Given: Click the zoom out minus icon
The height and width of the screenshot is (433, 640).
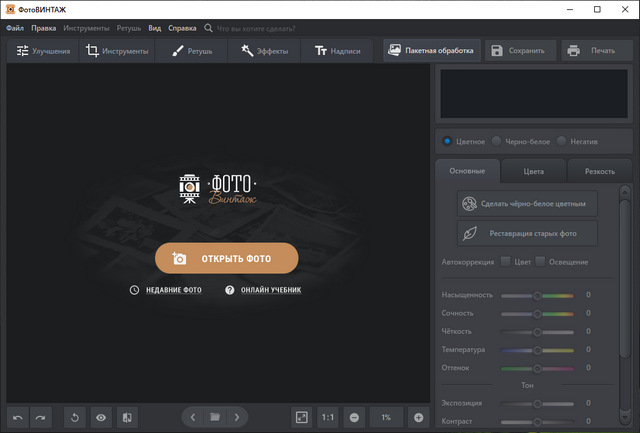Looking at the screenshot, I should click(354, 417).
